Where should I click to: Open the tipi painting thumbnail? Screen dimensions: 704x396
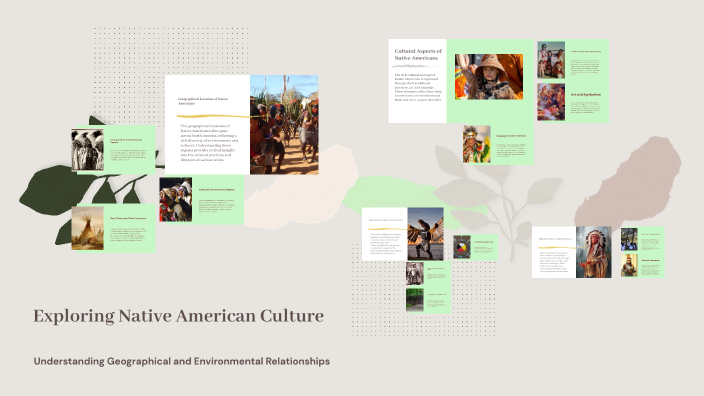(88, 228)
